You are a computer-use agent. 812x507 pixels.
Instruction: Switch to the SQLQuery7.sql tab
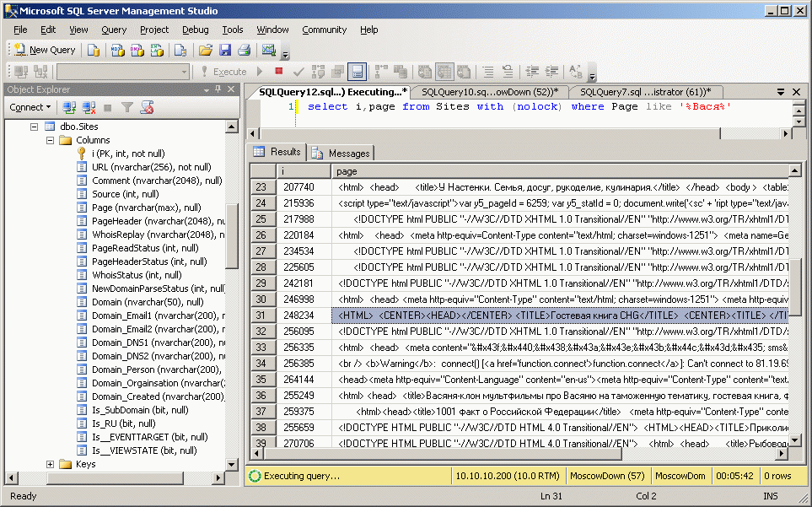(x=645, y=92)
